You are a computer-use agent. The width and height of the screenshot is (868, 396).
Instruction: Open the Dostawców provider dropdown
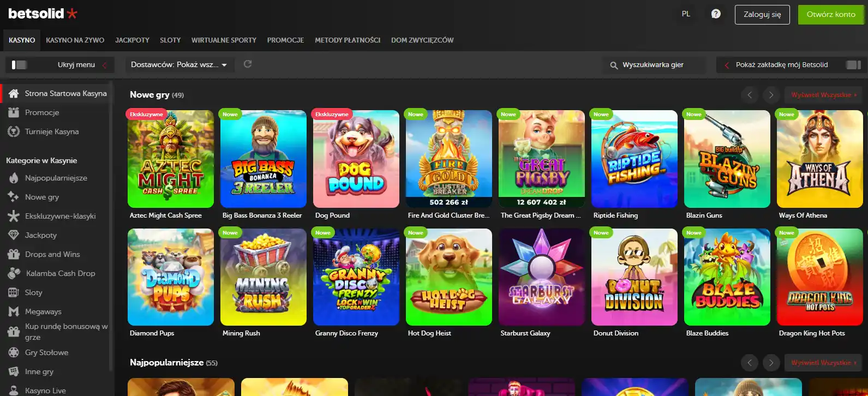point(179,64)
